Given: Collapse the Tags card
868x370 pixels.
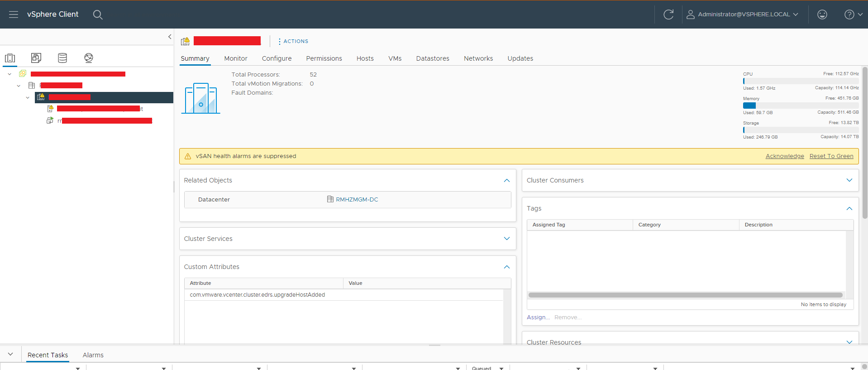Looking at the screenshot, I should pos(849,208).
